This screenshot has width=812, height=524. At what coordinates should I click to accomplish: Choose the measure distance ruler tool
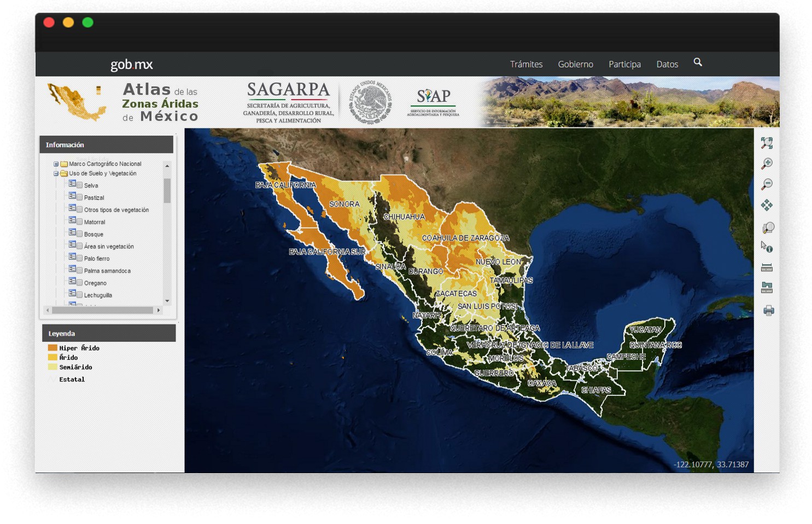pos(767,267)
